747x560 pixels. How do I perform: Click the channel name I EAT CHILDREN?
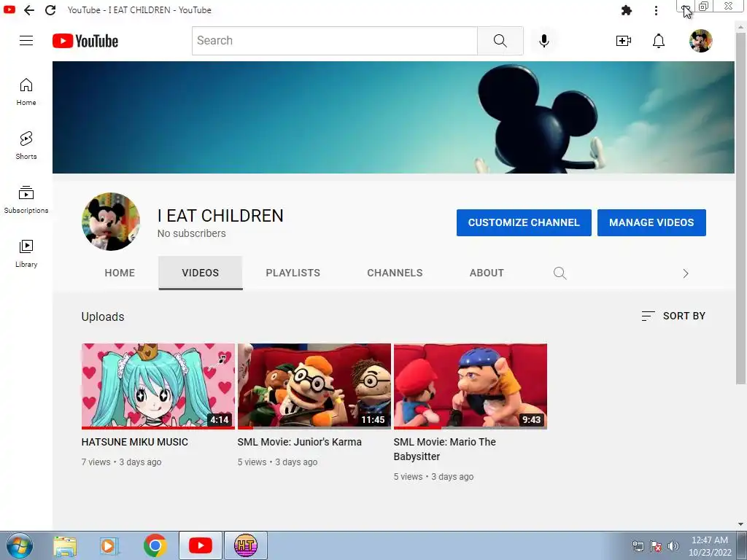tap(220, 216)
